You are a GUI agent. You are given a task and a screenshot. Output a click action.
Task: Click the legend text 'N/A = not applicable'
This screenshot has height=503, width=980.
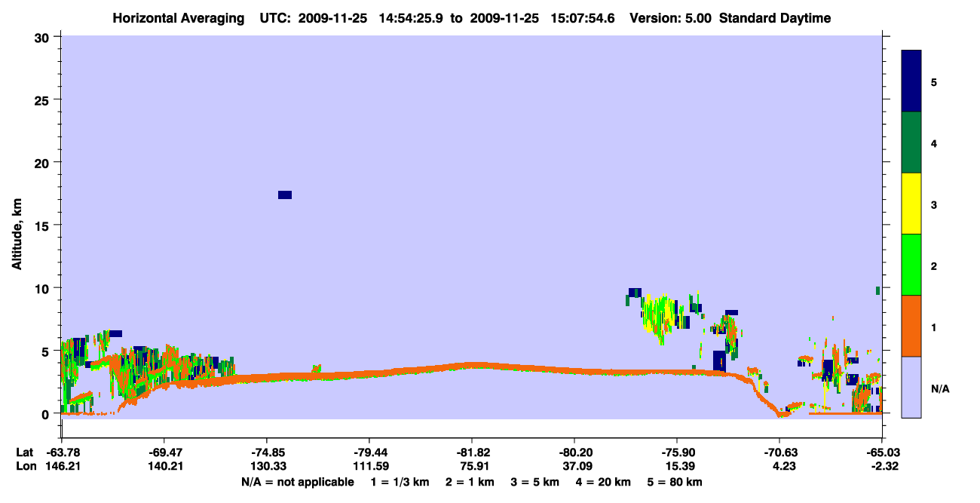(x=298, y=482)
